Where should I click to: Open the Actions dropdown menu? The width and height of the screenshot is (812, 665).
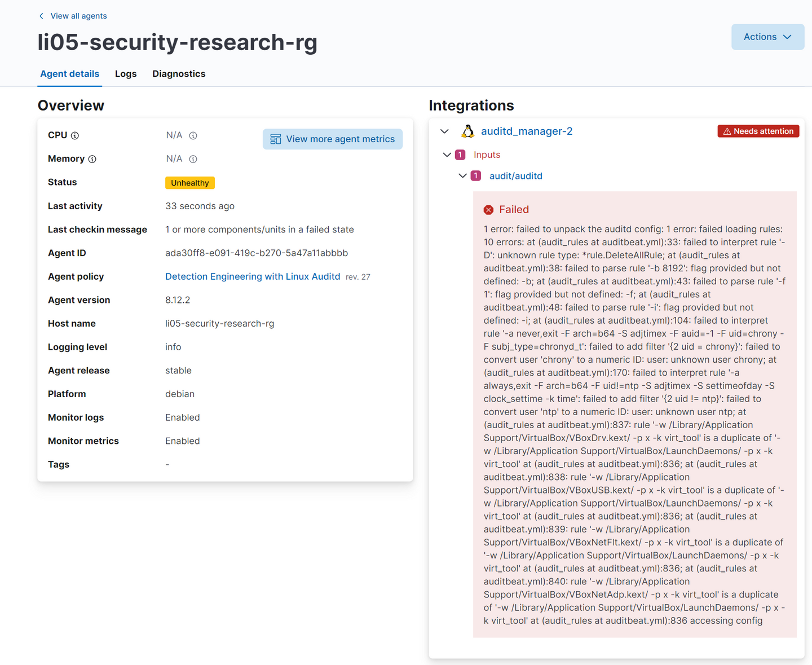point(767,37)
